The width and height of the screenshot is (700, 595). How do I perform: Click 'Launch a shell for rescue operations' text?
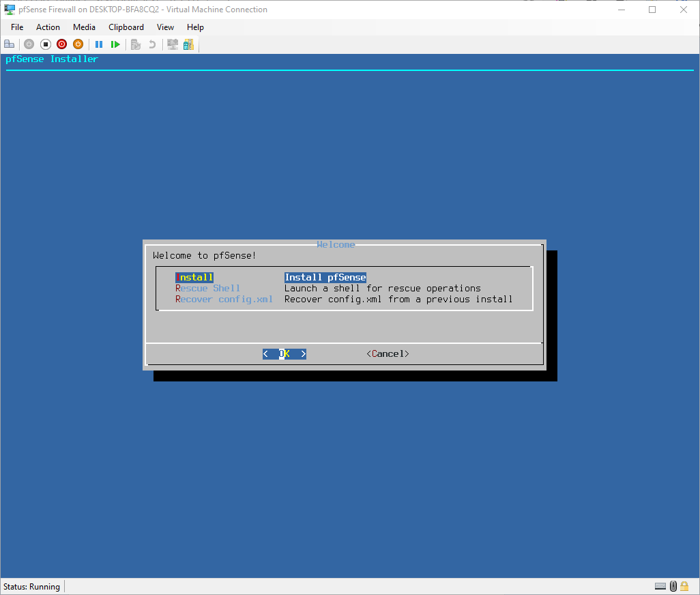tap(383, 289)
